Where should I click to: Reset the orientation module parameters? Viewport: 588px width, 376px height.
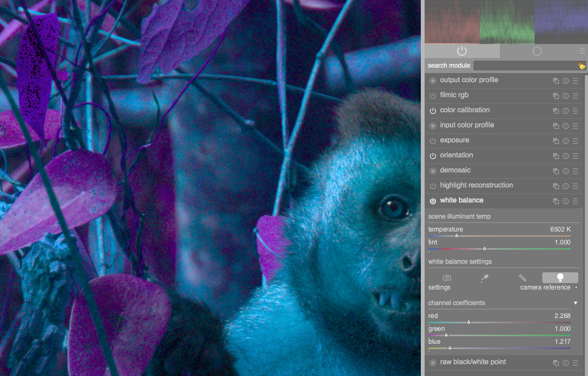tap(565, 156)
